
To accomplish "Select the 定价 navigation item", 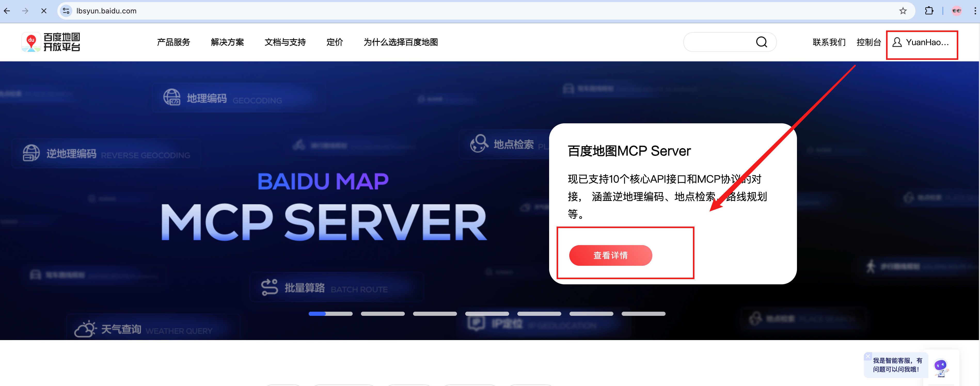I will click(334, 42).
